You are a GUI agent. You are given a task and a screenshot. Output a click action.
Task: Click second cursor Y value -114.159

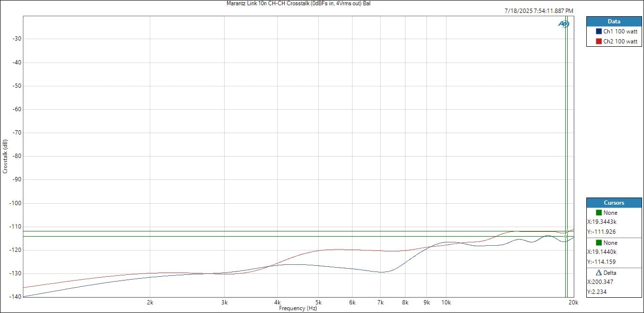pyautogui.click(x=602, y=261)
